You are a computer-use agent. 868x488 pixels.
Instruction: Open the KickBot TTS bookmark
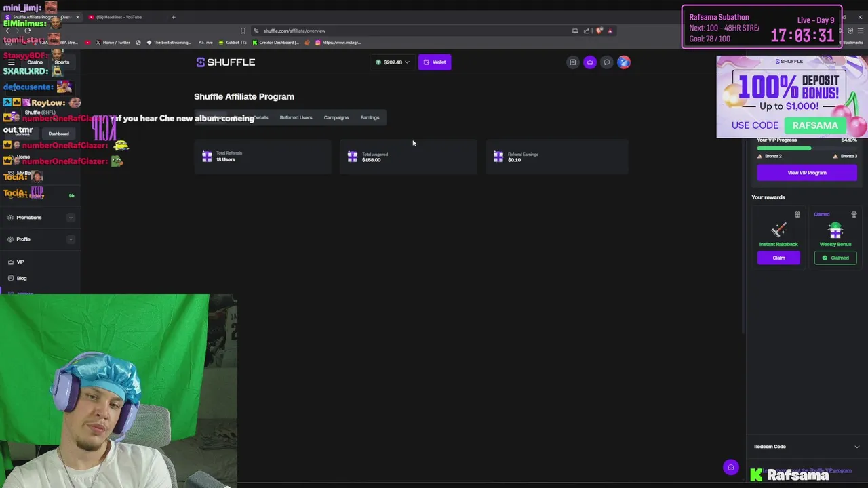coord(232,43)
